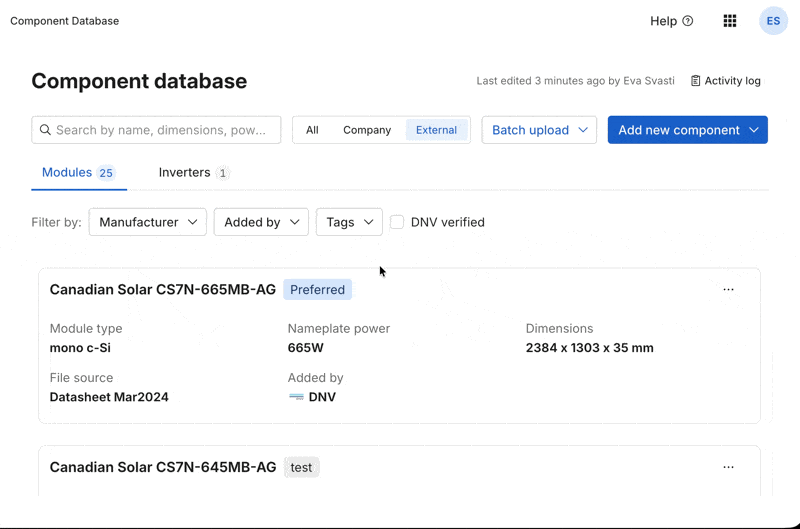Click the 2384 x 1303 x 35 mm value
The width and height of the screenshot is (800, 529).
click(589, 348)
